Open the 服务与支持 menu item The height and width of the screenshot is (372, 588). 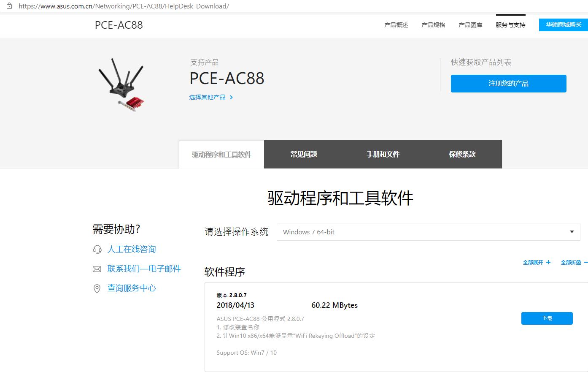(x=510, y=25)
